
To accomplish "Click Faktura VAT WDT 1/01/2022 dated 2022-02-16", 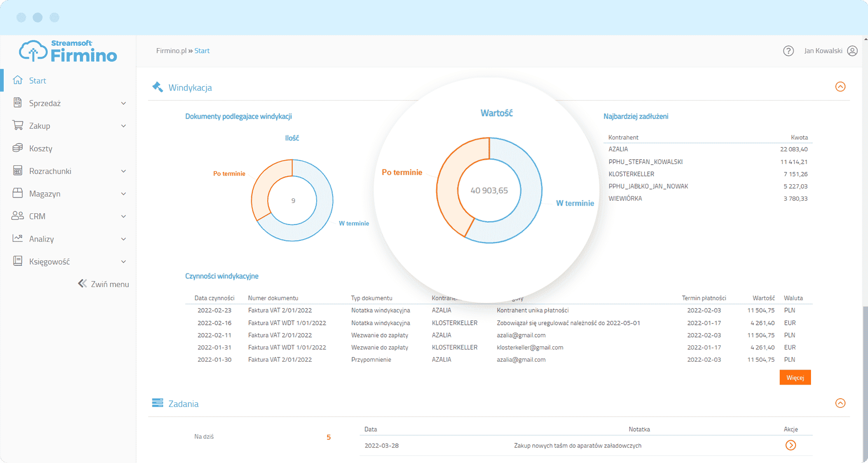I will click(x=287, y=323).
